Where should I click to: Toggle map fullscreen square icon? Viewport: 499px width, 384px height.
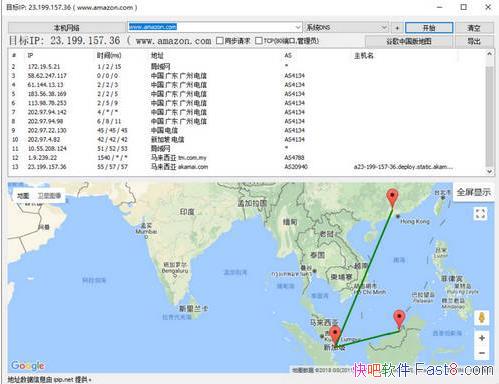pos(480,214)
